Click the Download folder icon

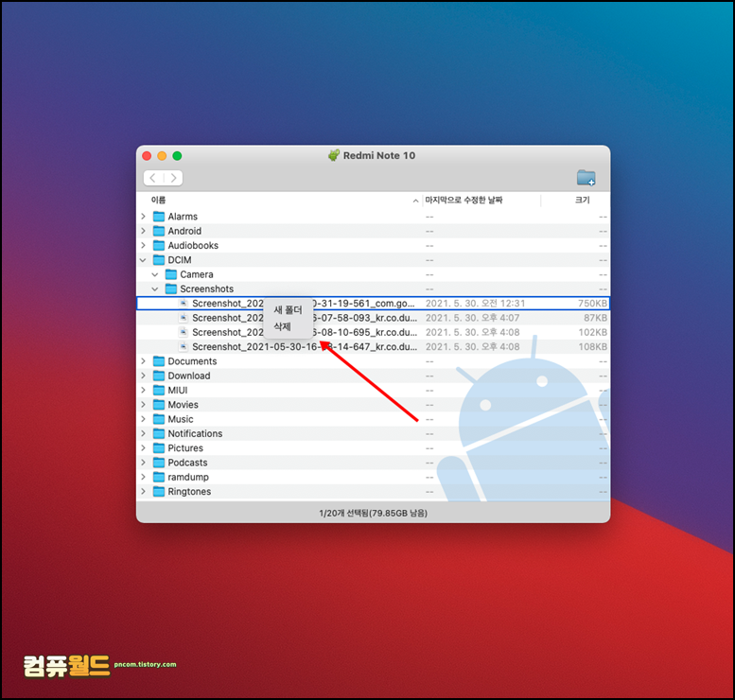tap(159, 376)
